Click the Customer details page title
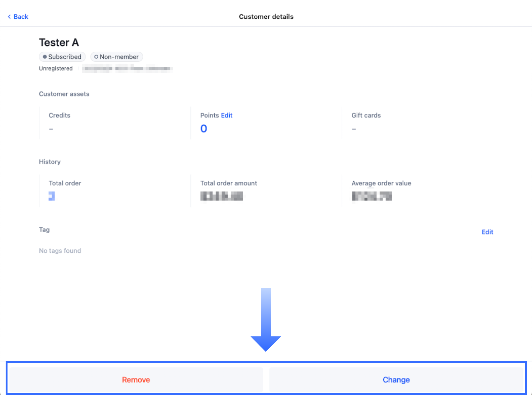This screenshot has height=395, width=532. (x=266, y=17)
